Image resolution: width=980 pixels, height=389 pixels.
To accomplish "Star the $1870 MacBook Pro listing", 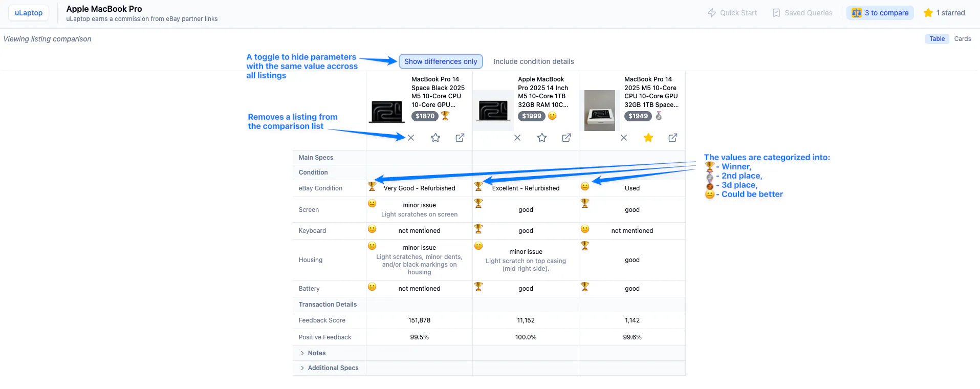I will pos(435,138).
